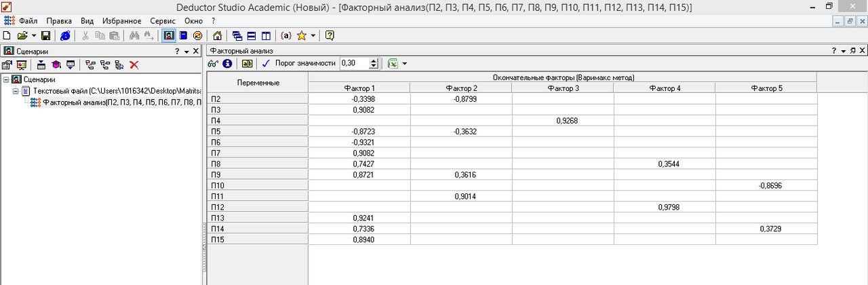Click Фактор 3 column header
Image resolution: width=868 pixels, height=285 pixels.
(x=563, y=88)
